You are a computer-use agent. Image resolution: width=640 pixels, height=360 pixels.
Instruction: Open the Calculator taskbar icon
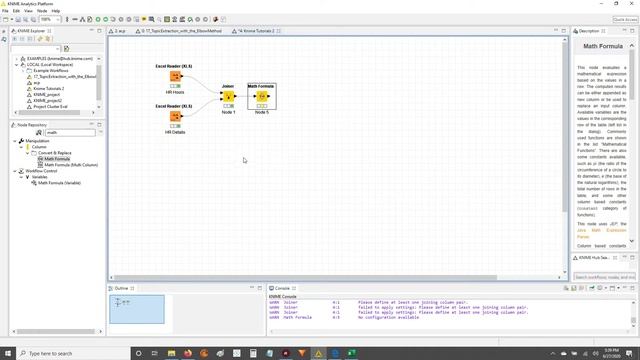click(x=253, y=353)
